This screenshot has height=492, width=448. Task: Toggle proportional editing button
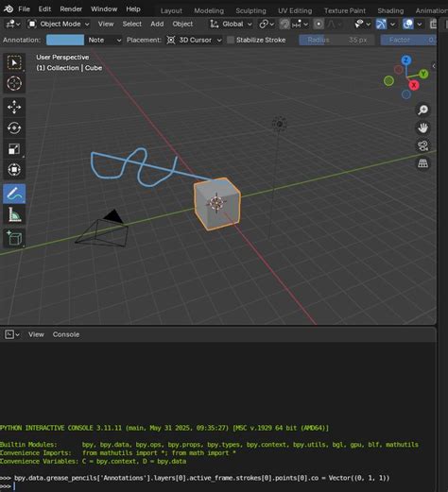319,24
